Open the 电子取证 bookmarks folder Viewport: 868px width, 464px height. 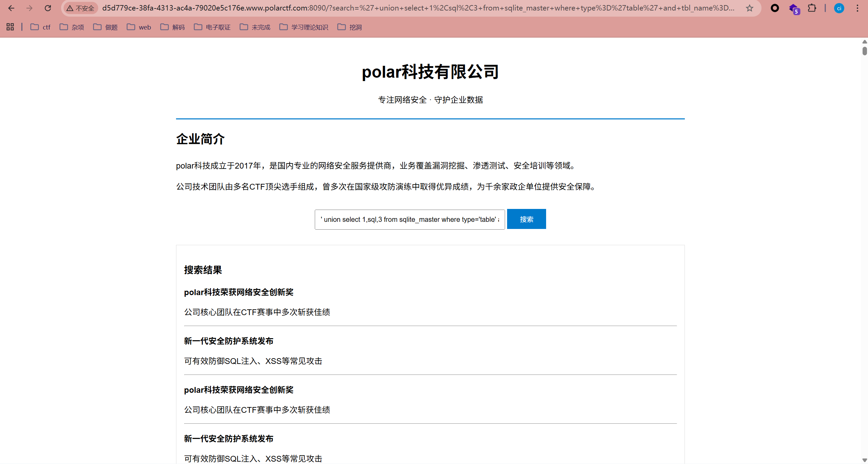212,27
